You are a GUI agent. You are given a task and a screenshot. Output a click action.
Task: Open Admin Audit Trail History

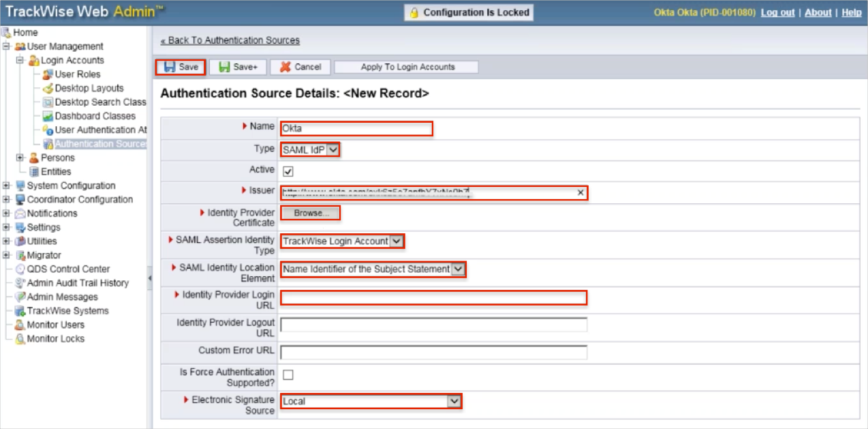click(78, 283)
